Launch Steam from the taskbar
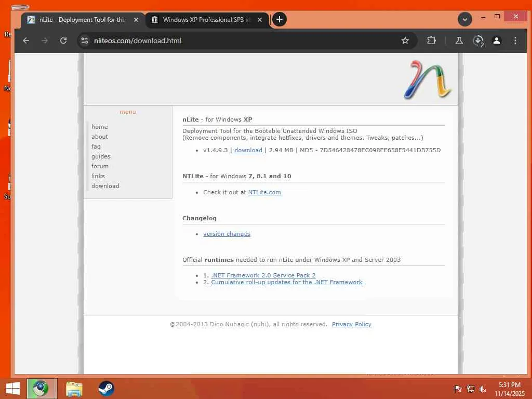The height and width of the screenshot is (399, 532). (x=106, y=389)
